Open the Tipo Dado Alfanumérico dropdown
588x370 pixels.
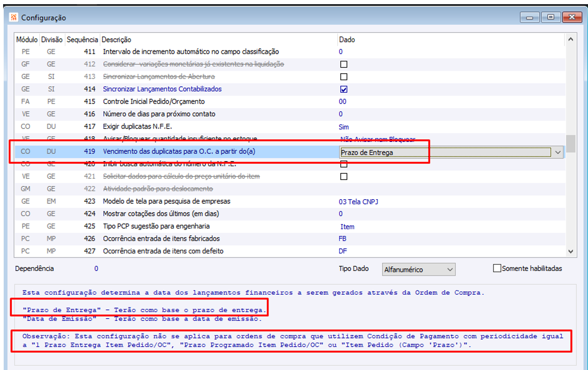point(450,269)
